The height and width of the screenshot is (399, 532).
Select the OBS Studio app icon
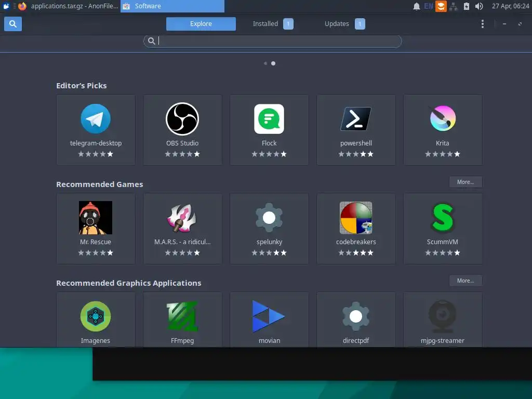pos(182,119)
